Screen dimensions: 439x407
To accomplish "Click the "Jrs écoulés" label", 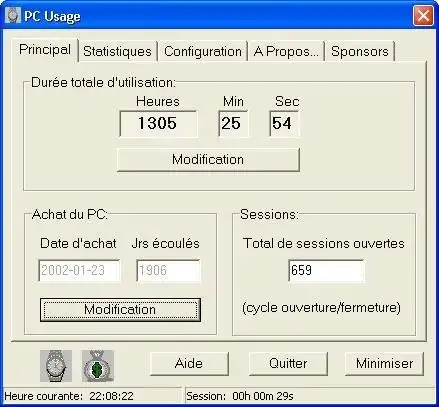I will tap(166, 243).
